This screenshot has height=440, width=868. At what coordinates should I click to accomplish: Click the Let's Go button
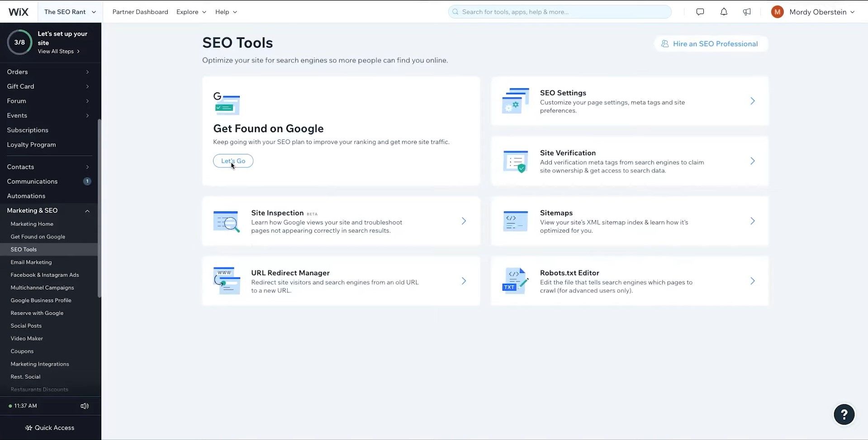pyautogui.click(x=233, y=161)
